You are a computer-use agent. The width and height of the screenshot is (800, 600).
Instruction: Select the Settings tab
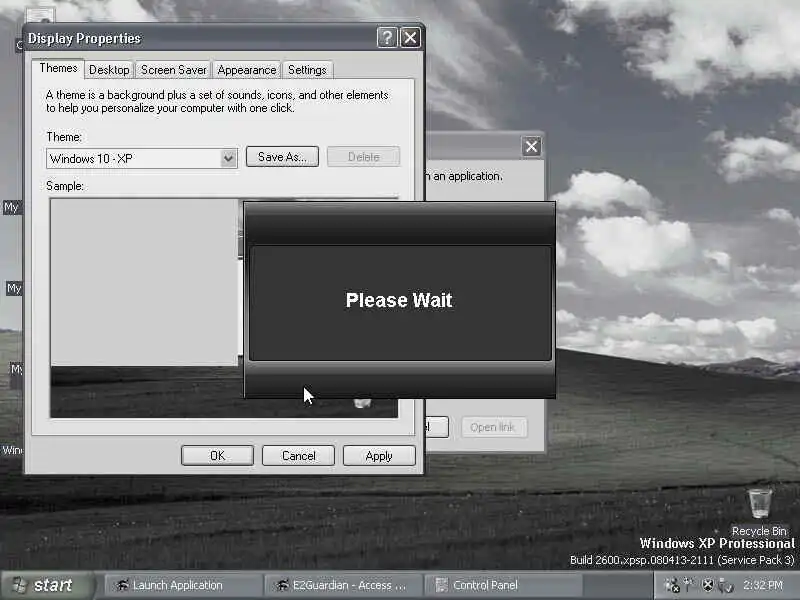[307, 70]
